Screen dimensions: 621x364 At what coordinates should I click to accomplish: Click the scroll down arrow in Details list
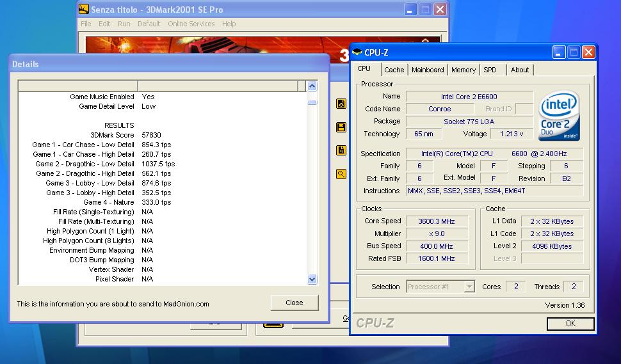click(x=312, y=280)
